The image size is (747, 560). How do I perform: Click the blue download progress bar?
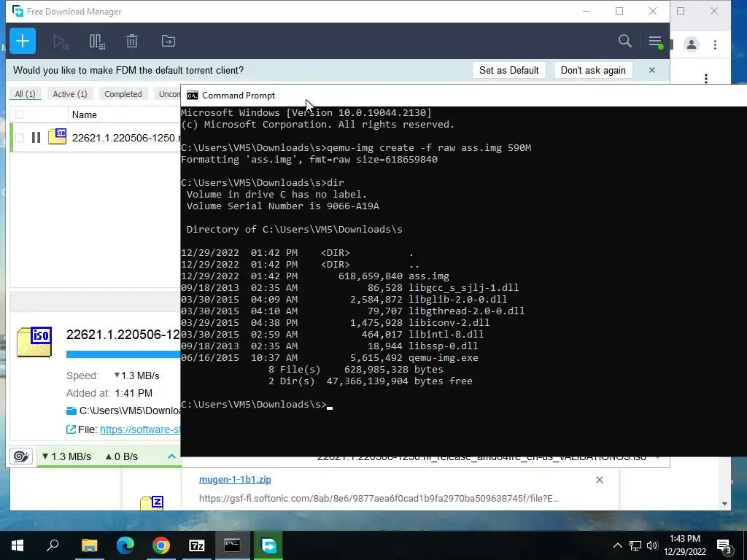point(123,354)
